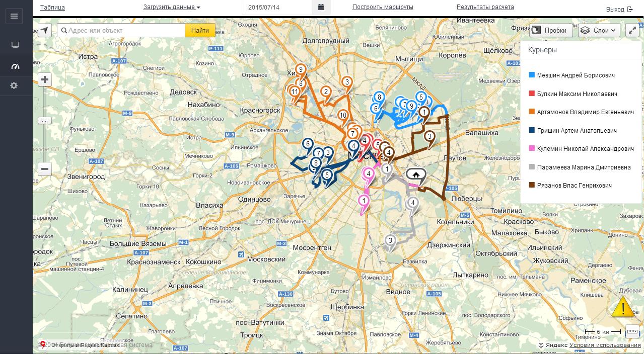
Task: Select dark blue marker number 5
Action: 327,175
